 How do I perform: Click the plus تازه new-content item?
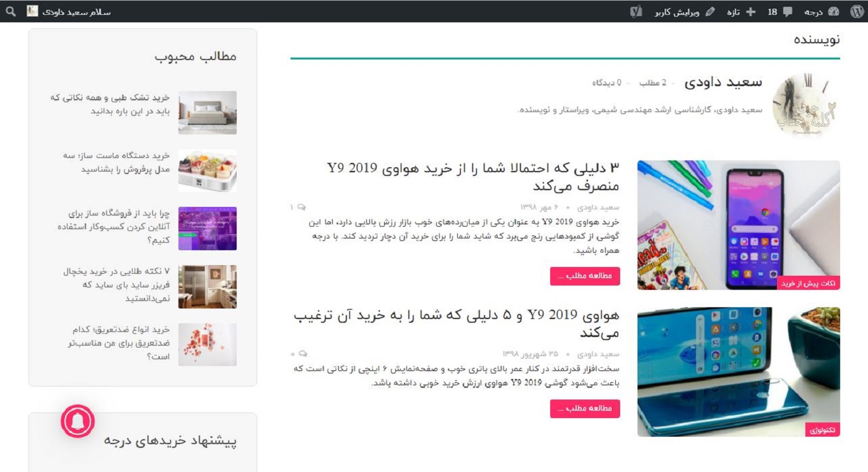[740, 11]
